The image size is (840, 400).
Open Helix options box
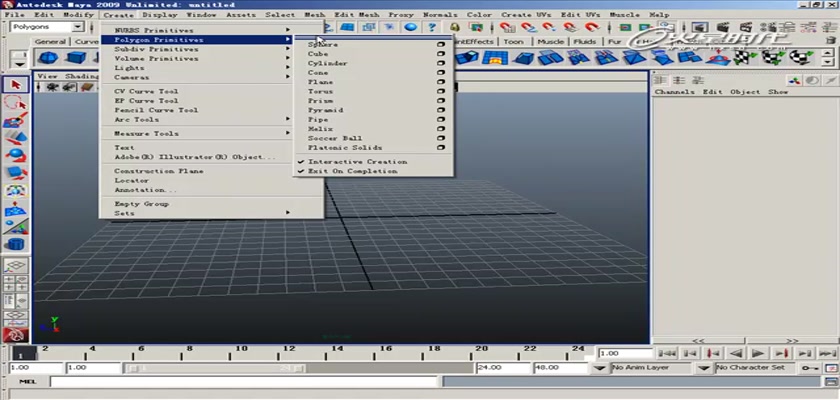[441, 129]
